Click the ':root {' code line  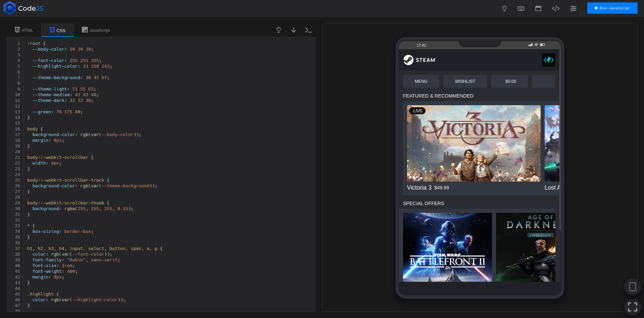36,44
